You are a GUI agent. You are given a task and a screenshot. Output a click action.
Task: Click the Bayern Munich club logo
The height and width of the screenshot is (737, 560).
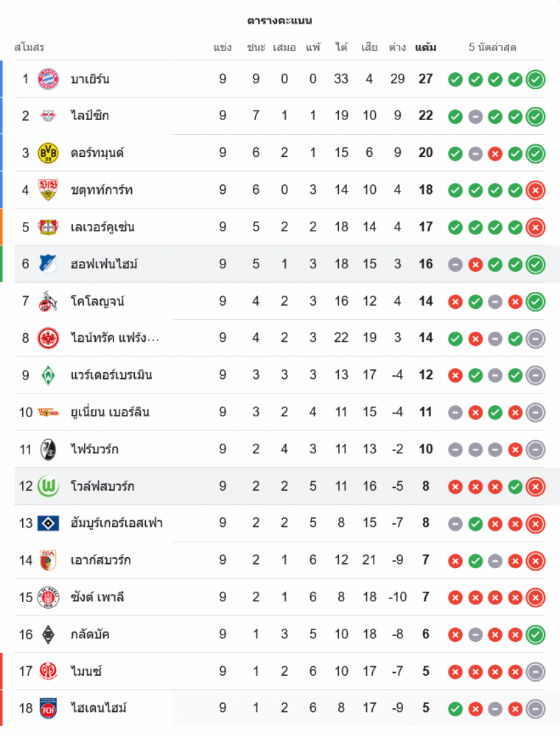tap(48, 79)
